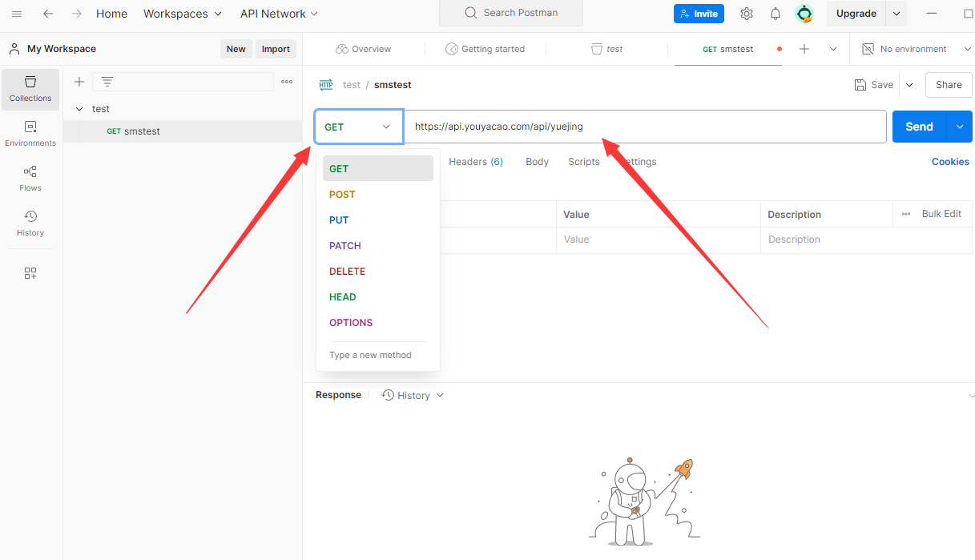The image size is (975, 560).
Task: Open the tabs overflow chevron
Action: pos(833,49)
